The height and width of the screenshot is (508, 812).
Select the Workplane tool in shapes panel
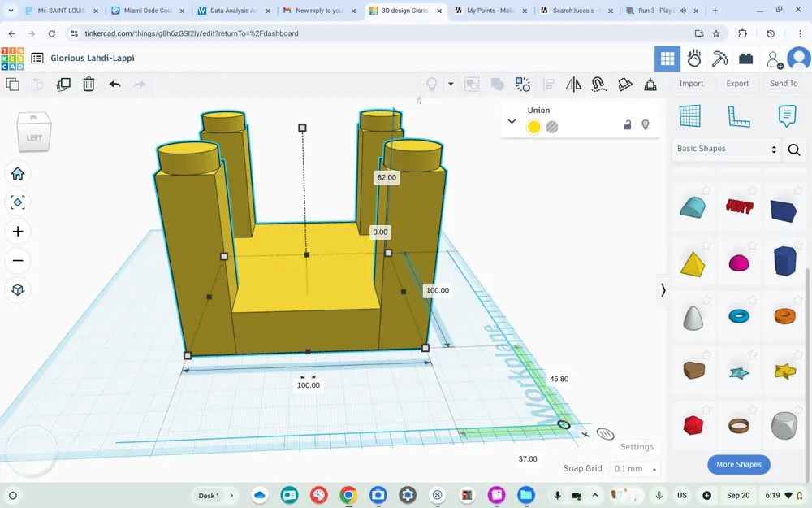(x=690, y=115)
